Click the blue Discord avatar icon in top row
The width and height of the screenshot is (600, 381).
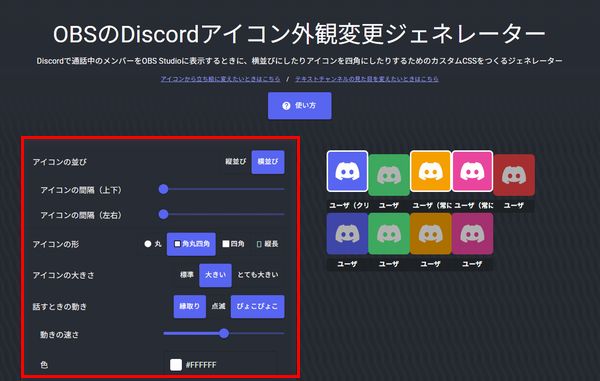pos(347,171)
